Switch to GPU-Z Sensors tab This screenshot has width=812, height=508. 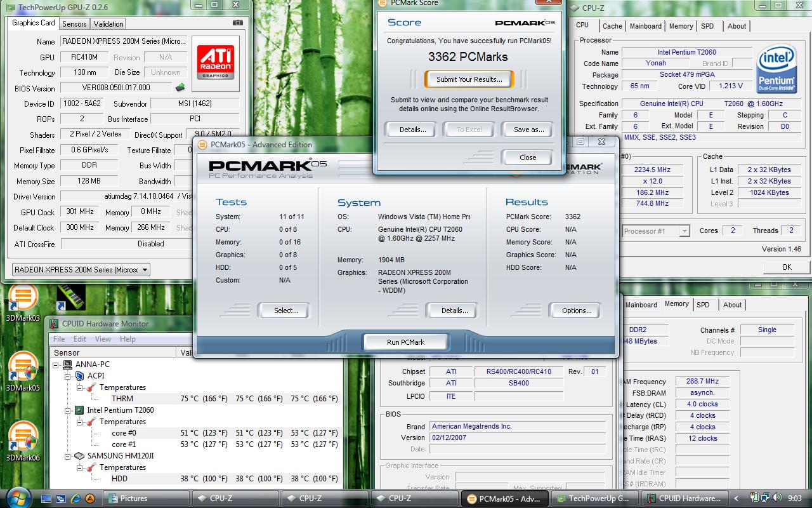click(x=74, y=24)
